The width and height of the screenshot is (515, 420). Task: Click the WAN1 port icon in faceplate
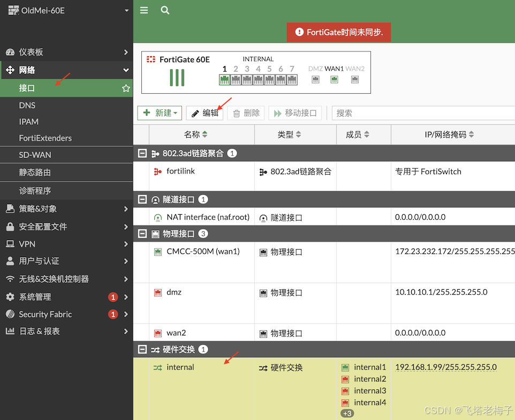(335, 79)
